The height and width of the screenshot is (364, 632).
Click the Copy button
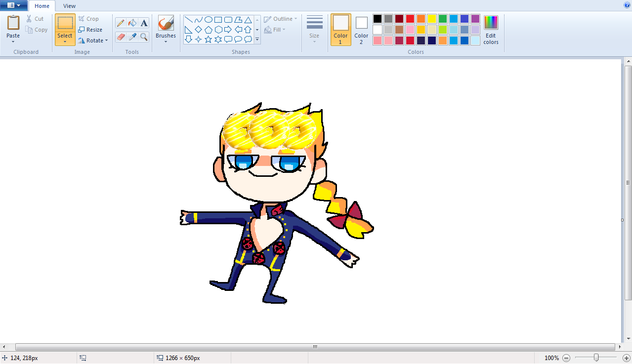[x=37, y=30]
